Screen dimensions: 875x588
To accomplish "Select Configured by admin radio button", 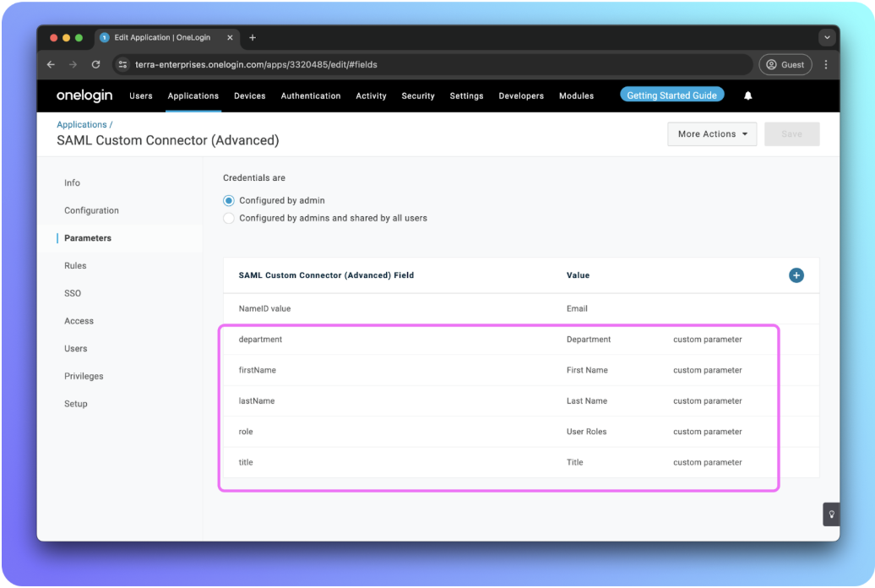I will [229, 200].
